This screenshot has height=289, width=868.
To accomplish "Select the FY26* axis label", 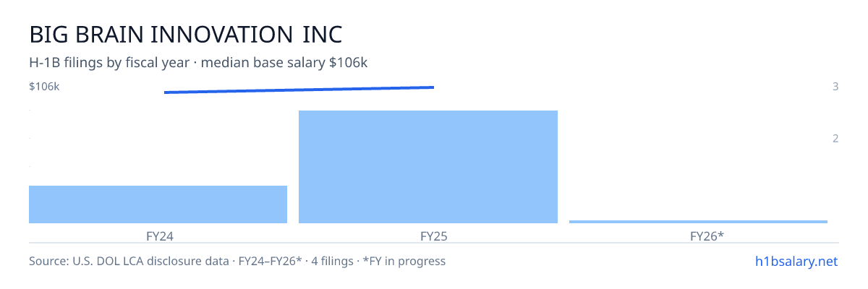I will click(x=707, y=236).
